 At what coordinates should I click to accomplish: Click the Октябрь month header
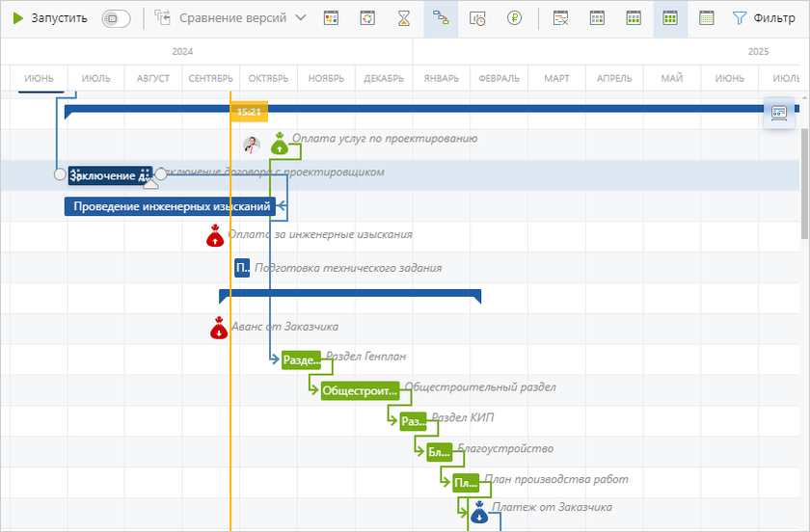[268, 78]
